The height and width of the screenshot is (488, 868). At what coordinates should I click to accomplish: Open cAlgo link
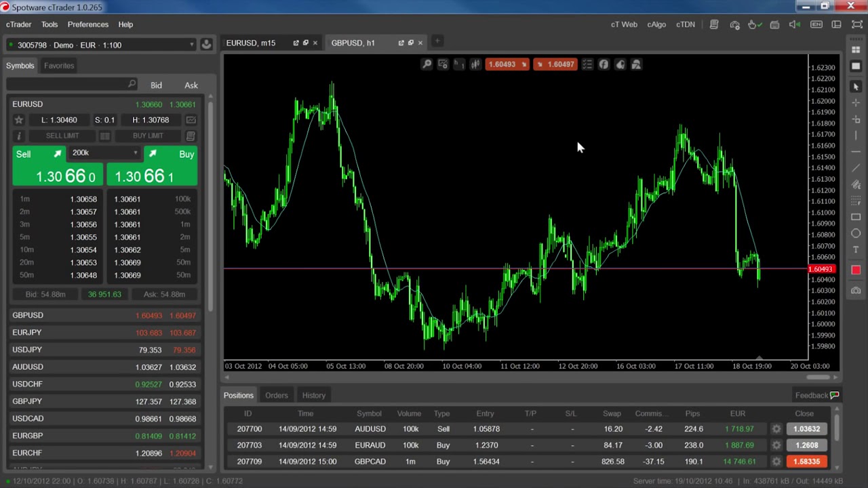click(x=656, y=24)
